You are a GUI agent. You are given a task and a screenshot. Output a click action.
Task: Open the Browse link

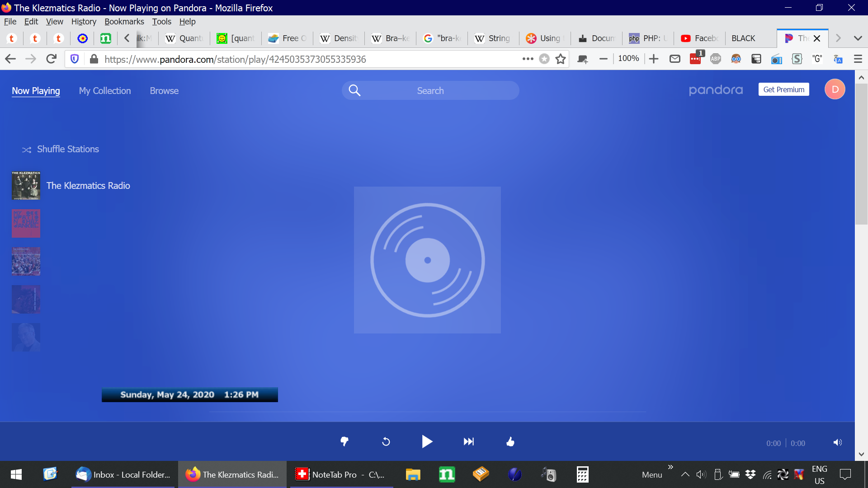click(164, 91)
